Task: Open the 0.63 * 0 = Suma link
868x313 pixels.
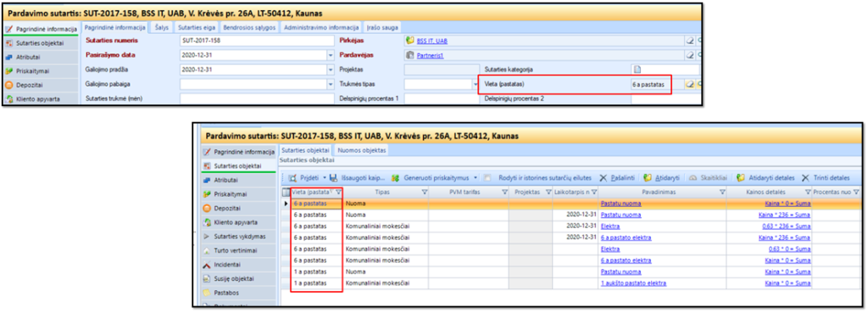Action: [x=791, y=249]
